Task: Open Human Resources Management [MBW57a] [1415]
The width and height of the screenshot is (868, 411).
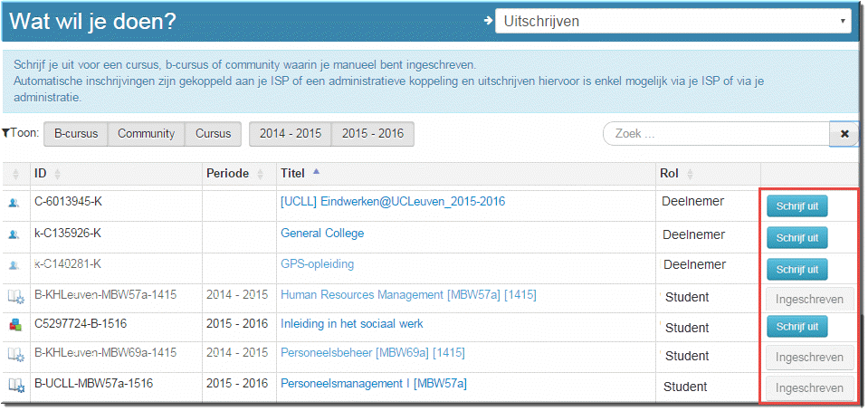Action: tap(408, 295)
